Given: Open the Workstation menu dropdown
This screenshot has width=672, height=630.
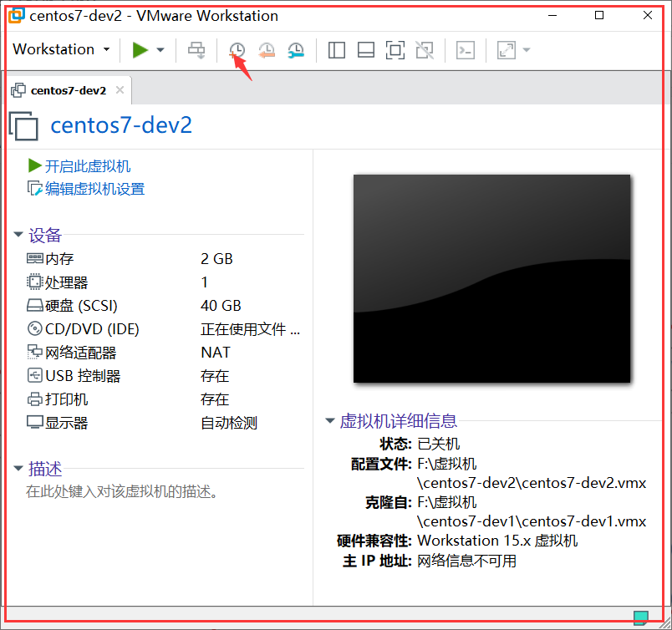Looking at the screenshot, I should (x=61, y=49).
